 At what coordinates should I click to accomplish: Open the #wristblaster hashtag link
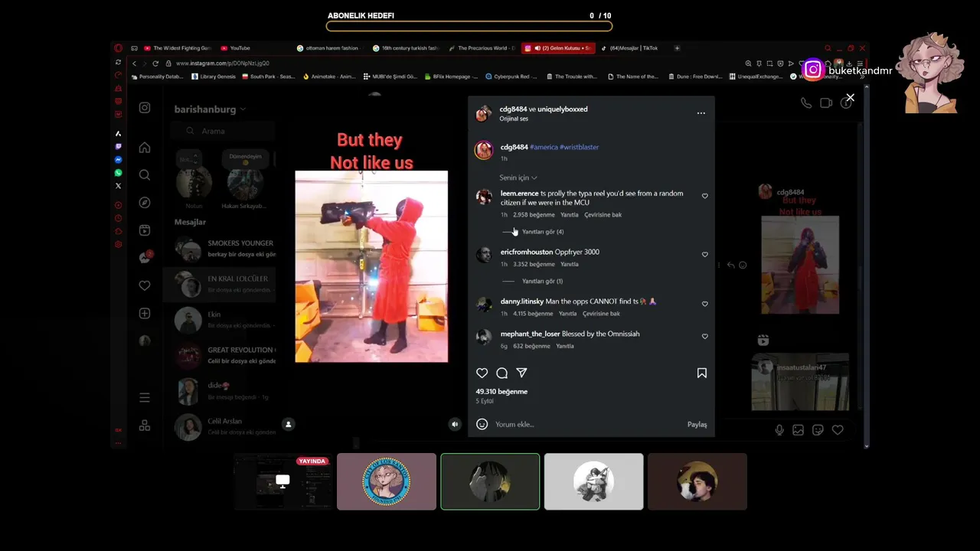[580, 147]
